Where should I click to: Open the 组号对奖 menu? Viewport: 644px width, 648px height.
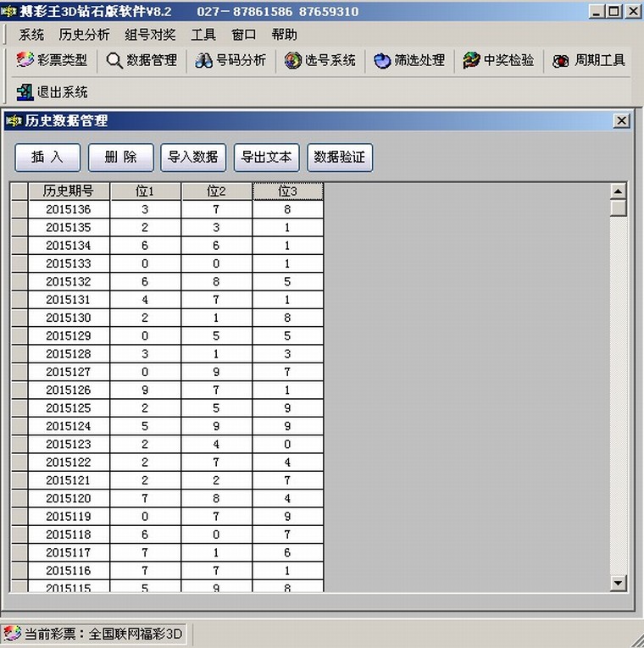pos(150,35)
